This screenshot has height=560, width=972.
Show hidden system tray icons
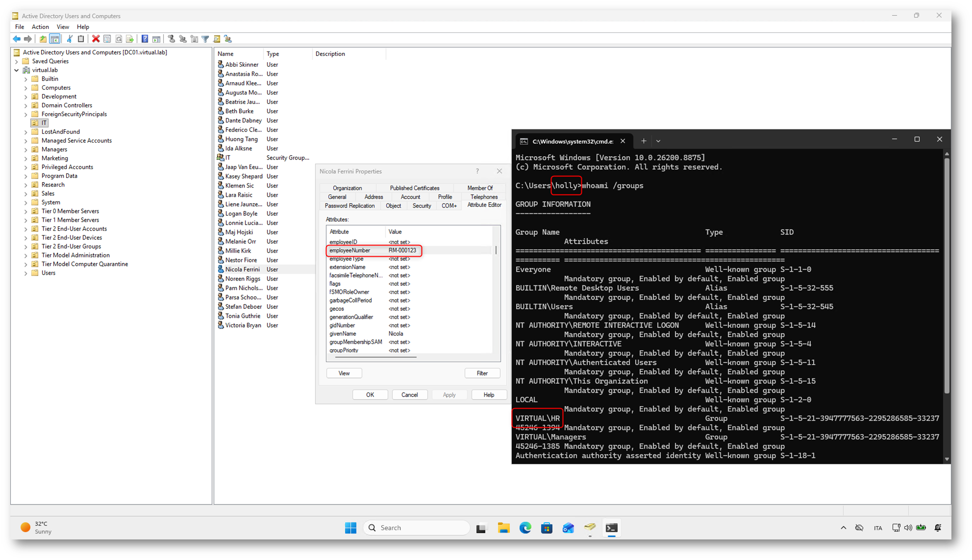(x=843, y=528)
